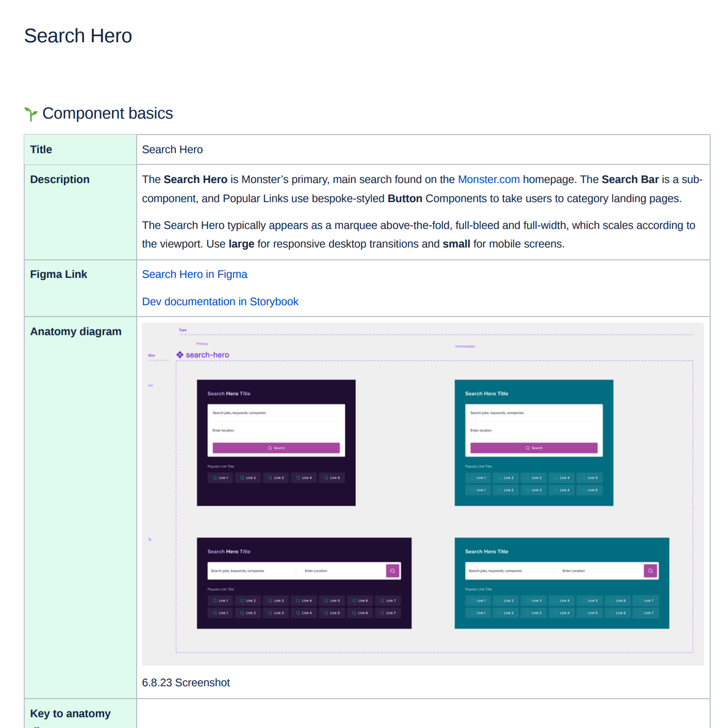Click the anatomy diagram image
Viewport: 722px width, 728px height.
(x=423, y=494)
